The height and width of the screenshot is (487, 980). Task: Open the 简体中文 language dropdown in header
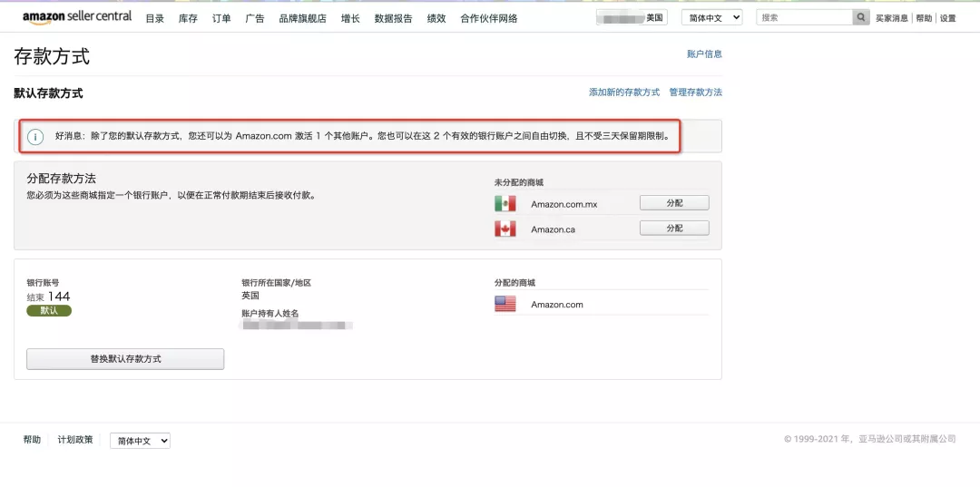click(x=712, y=17)
